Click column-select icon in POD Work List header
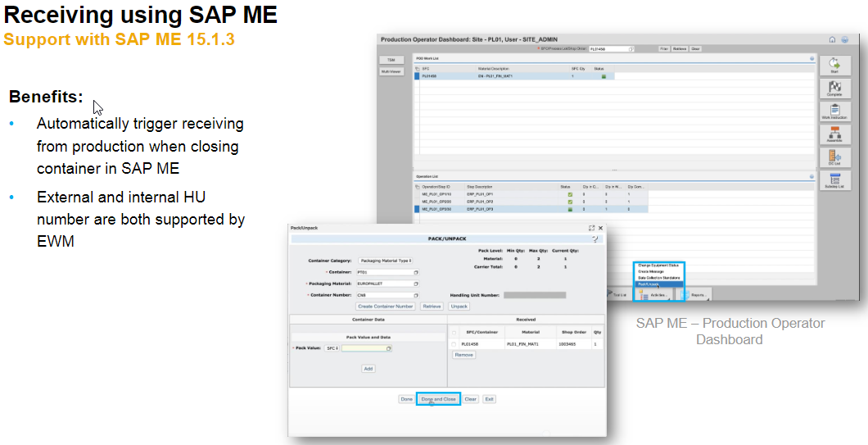 tap(418, 69)
